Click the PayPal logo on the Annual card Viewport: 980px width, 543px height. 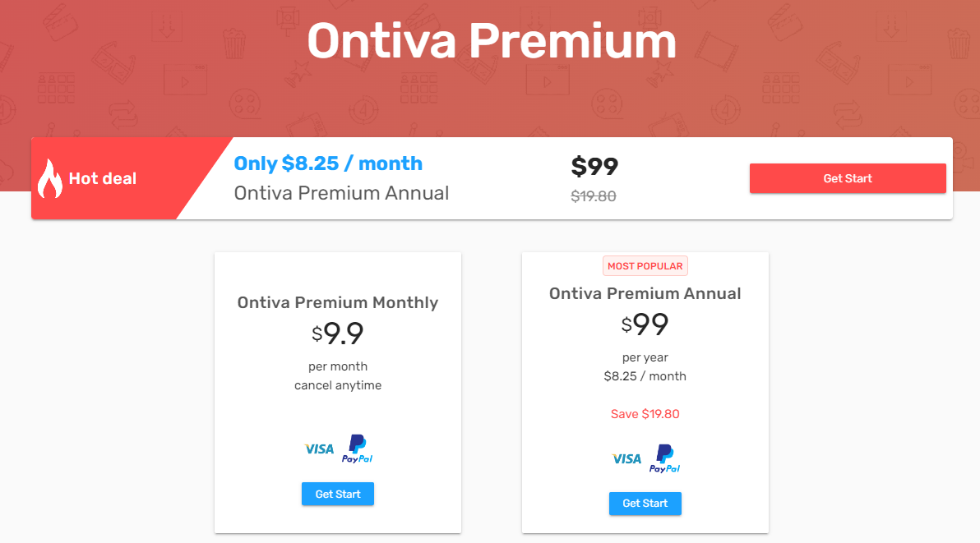click(x=663, y=458)
